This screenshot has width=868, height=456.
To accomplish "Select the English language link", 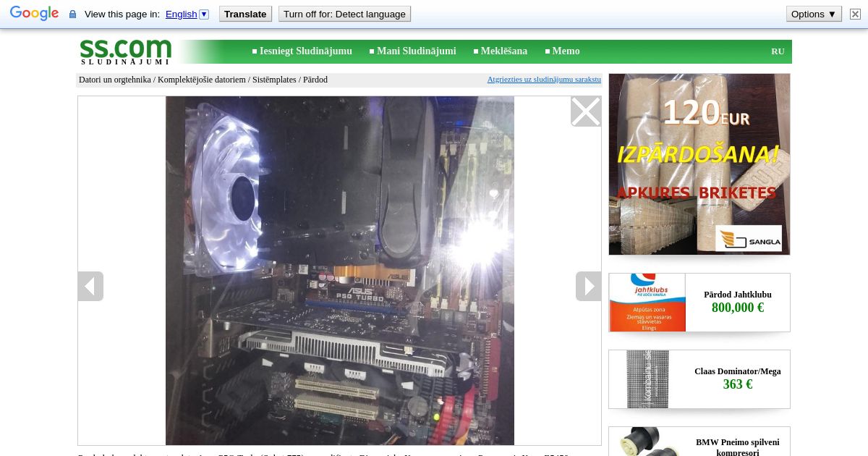I will [181, 14].
